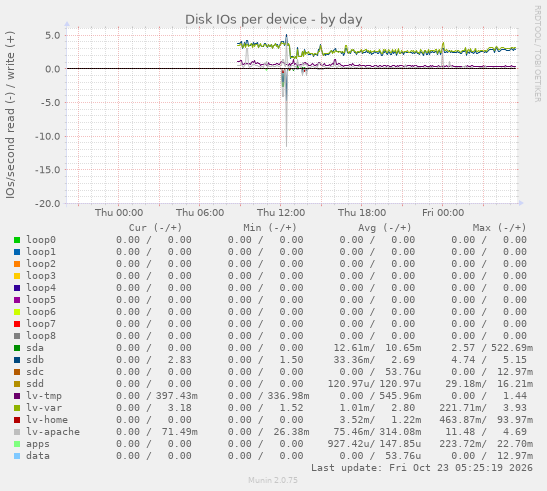Click the sda green legend swatch
The image size is (547, 491).
17,348
